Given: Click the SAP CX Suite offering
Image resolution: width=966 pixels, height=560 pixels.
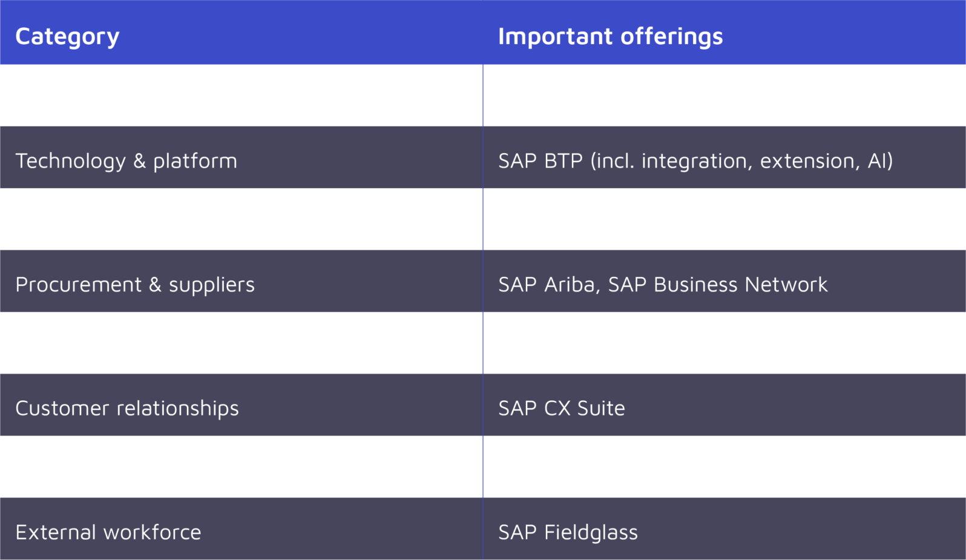Looking at the screenshot, I should point(561,408).
